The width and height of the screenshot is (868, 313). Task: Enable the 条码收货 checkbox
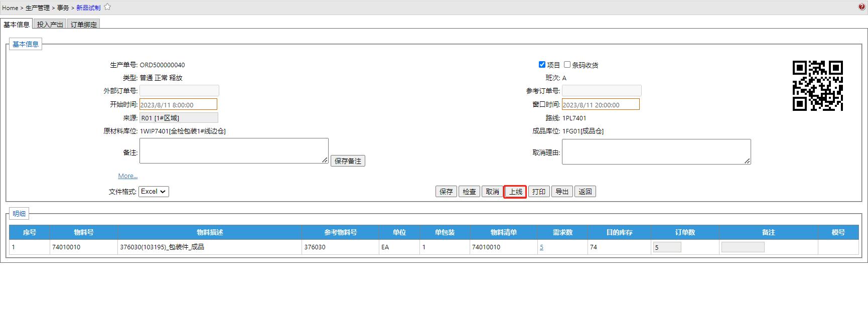[x=567, y=65]
